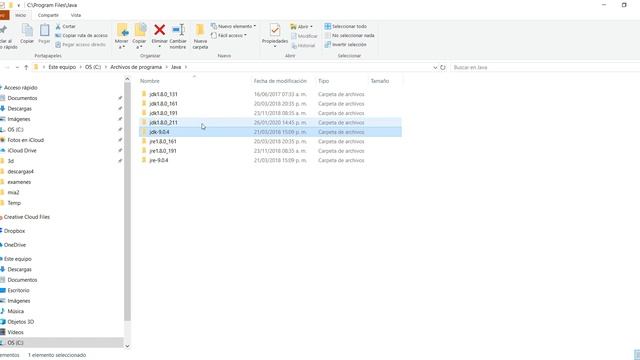This screenshot has height=360, width=640.
Task: Click OS (C:) in breadcrumb path
Action: coord(93,67)
